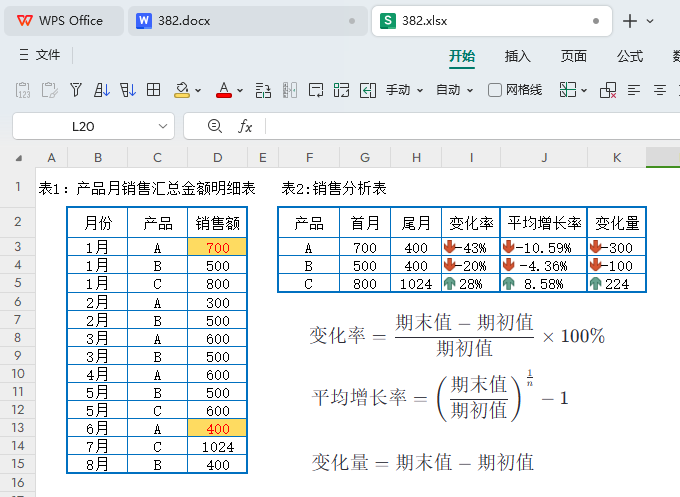Apply the red font color A
Viewport: 680px width, 497px height.
point(224,90)
